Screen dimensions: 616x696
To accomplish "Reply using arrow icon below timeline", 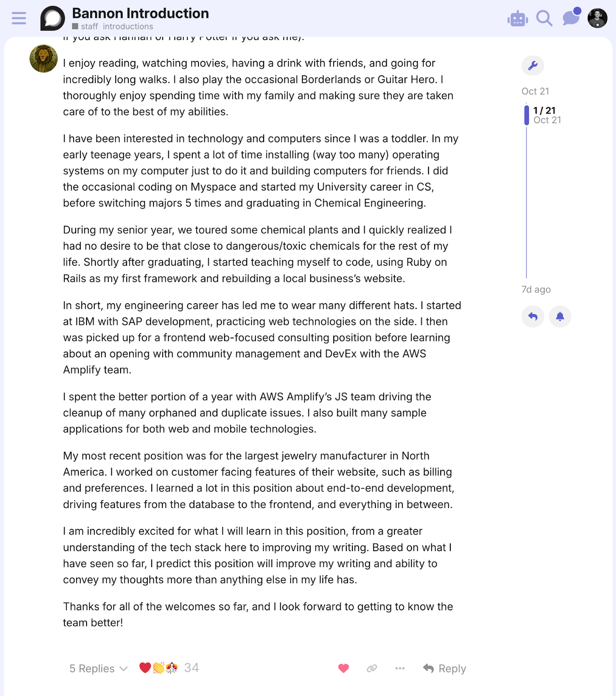I will [x=532, y=317].
